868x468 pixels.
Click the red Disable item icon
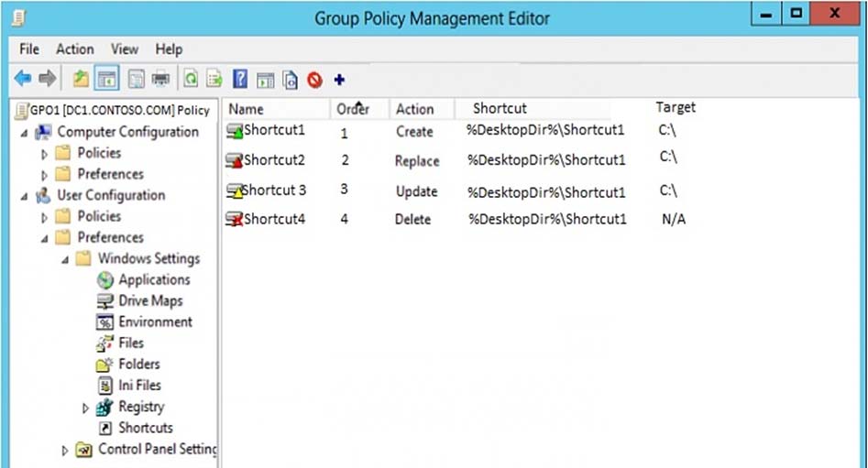click(314, 81)
